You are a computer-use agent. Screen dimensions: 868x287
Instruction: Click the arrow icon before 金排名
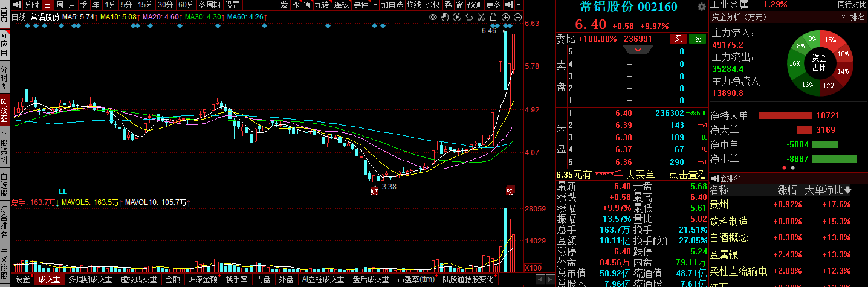tap(714, 178)
